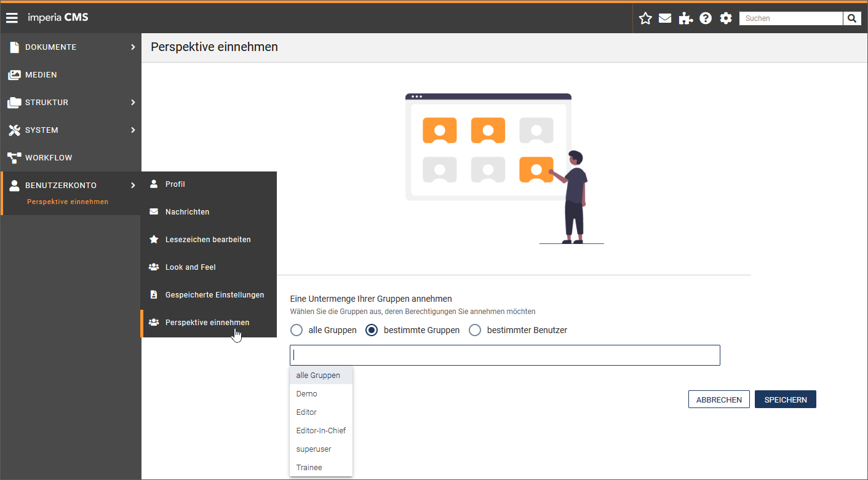This screenshot has height=480, width=868.
Task: Click the Medien images icon
Action: pos(14,75)
